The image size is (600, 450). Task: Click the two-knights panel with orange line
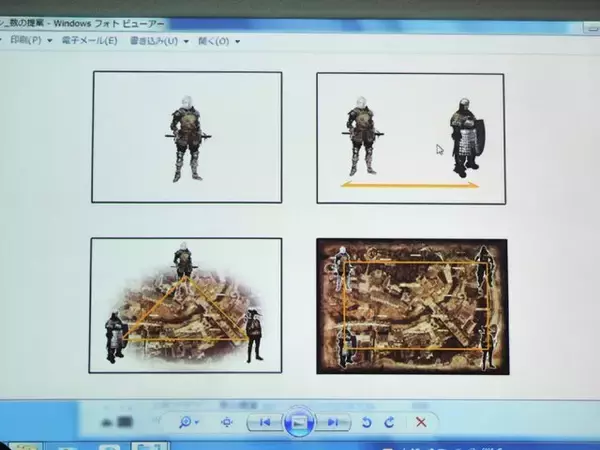pos(410,138)
